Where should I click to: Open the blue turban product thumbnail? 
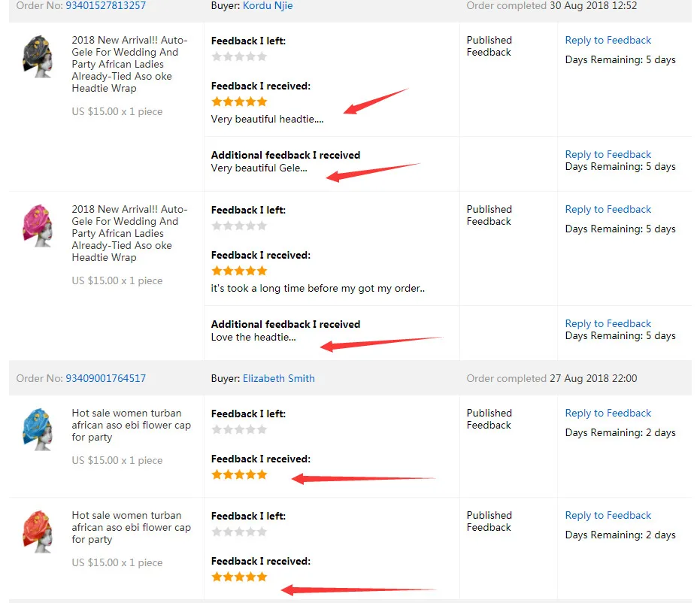point(38,429)
